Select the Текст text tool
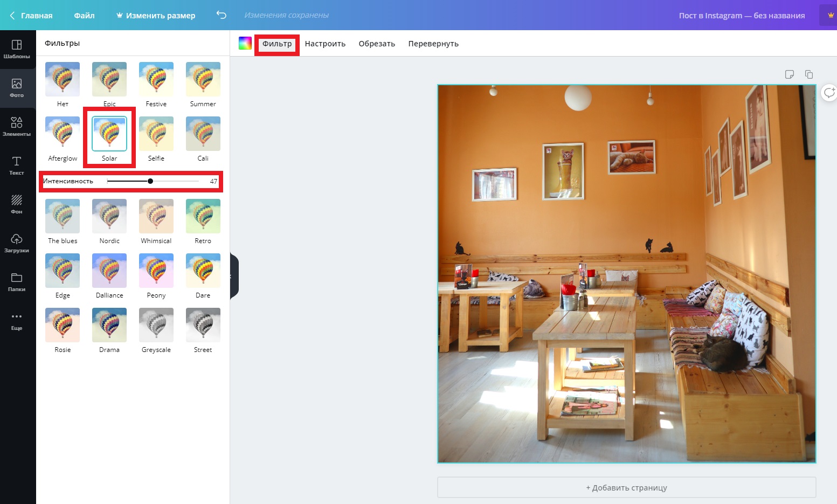Image resolution: width=837 pixels, height=504 pixels. (17, 165)
